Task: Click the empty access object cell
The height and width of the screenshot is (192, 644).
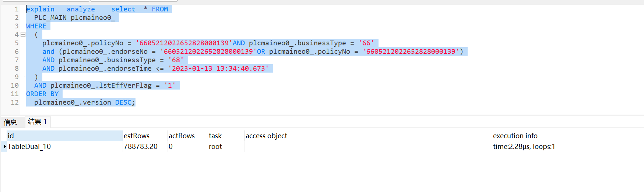Action: click(x=367, y=147)
